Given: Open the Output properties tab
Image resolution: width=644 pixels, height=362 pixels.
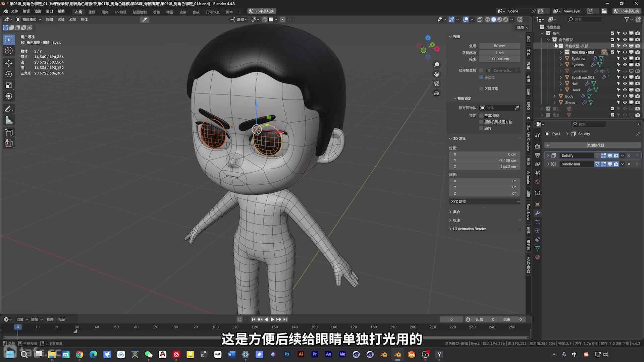Looking at the screenshot, I should pyautogui.click(x=537, y=155).
